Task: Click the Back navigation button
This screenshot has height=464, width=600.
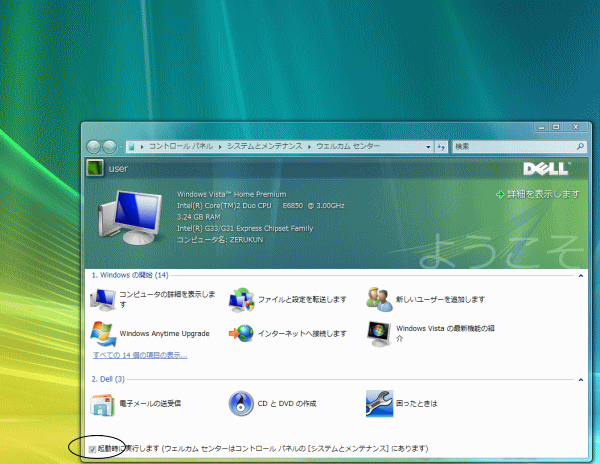Action: [x=93, y=147]
